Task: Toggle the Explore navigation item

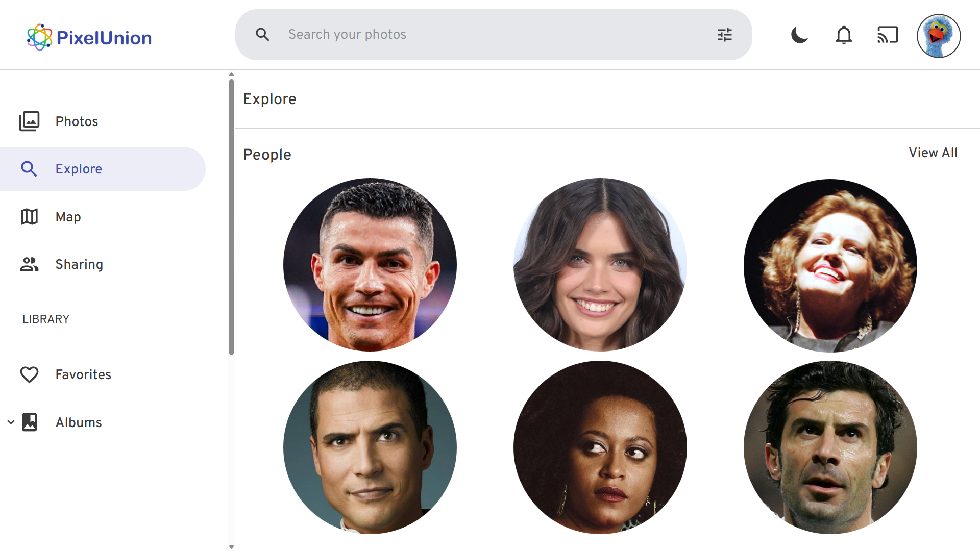Action: 79,168
